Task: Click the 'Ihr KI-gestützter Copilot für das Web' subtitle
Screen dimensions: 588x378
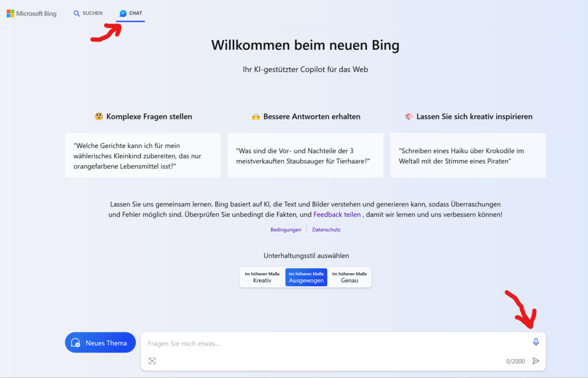Action: (x=305, y=69)
